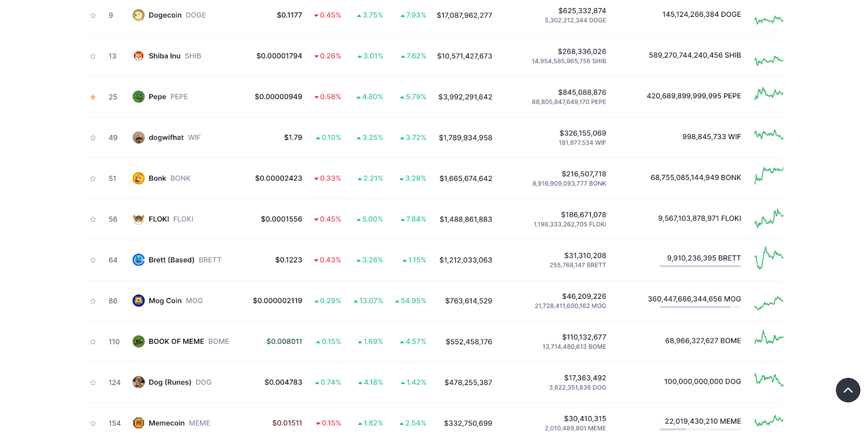Image resolution: width=868 pixels, height=441 pixels.
Task: Click Dogecoin market cap $17,087,962,277
Action: pos(464,15)
